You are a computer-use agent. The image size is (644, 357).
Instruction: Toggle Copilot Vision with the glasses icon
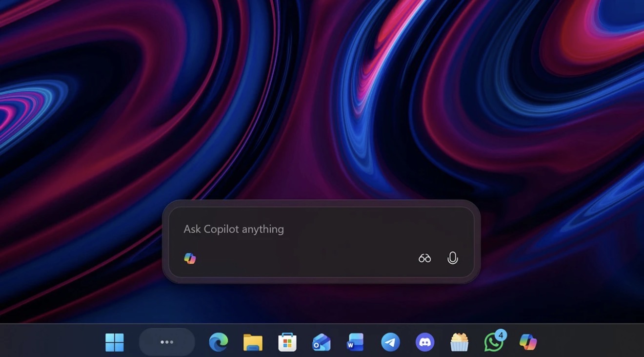424,258
